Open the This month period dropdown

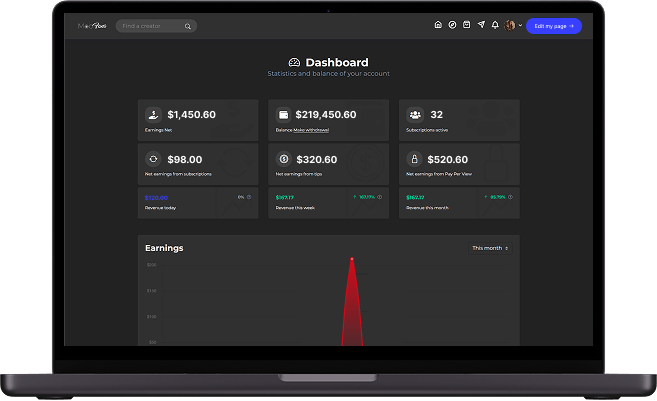[490, 248]
